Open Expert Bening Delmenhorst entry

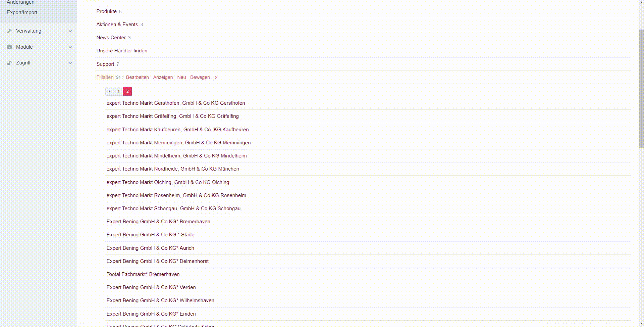[x=158, y=261]
